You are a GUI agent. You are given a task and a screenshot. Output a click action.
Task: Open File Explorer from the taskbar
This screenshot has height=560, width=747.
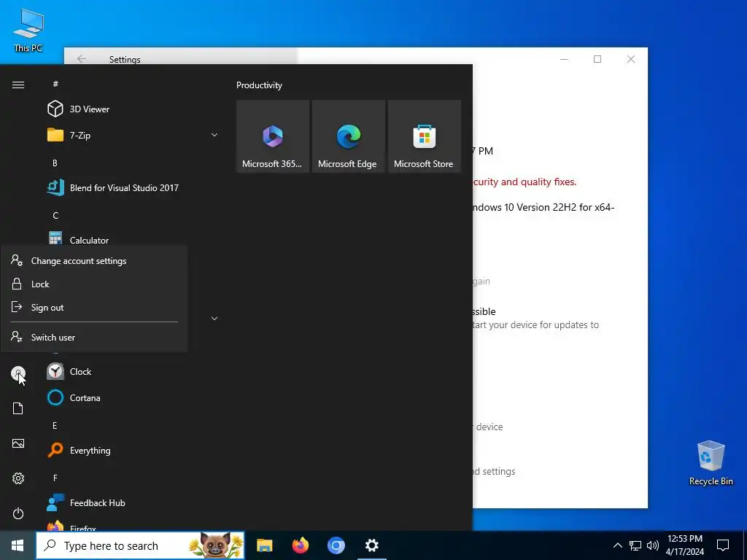(264, 545)
